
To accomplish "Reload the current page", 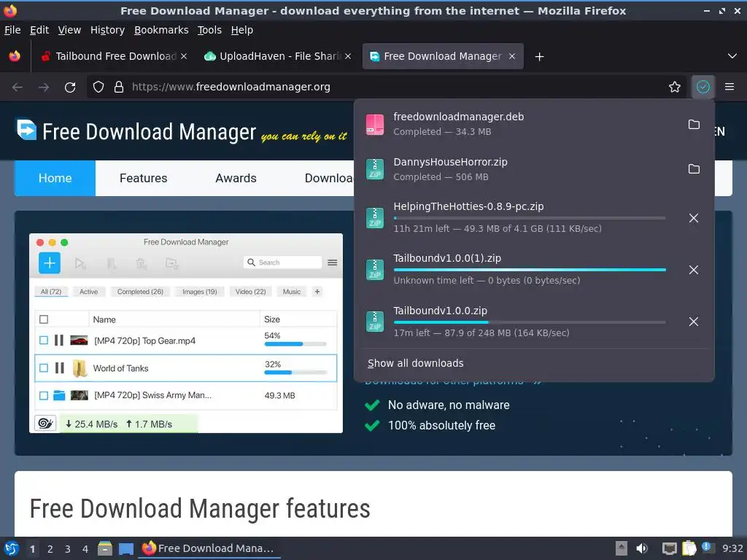I will tap(70, 87).
